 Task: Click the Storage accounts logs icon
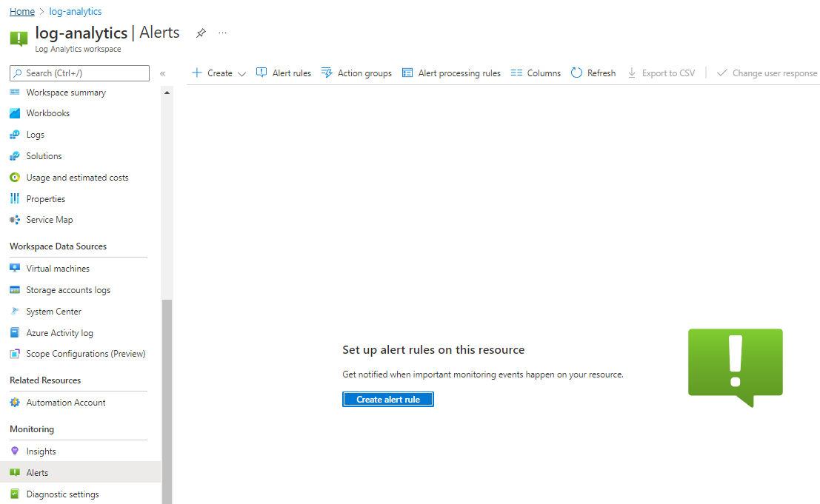(x=15, y=290)
